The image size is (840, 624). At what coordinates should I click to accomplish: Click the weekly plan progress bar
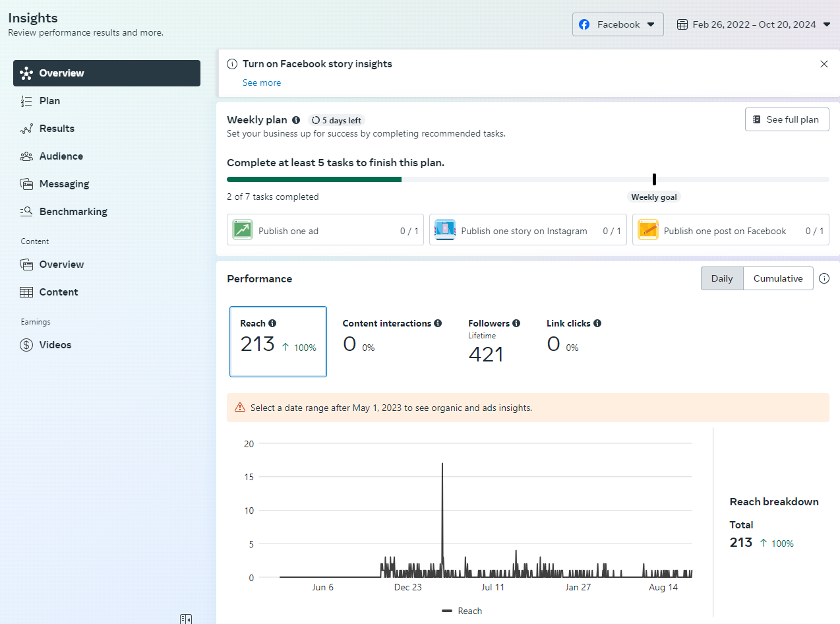tap(528, 179)
